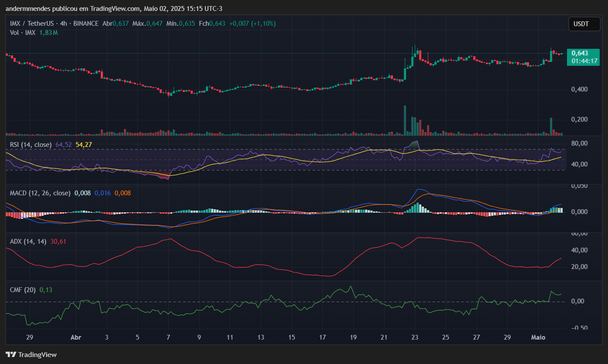608x364 pixels.
Task: Click date 23 on the time axis
Action: tap(415, 337)
